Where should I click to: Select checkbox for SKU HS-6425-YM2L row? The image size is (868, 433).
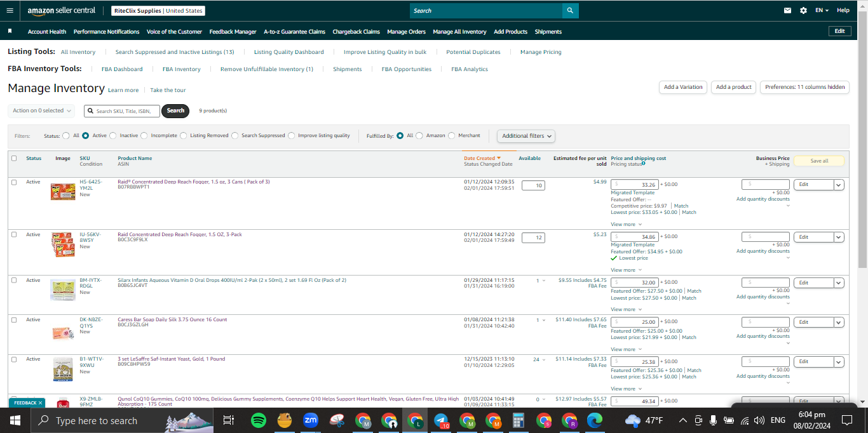tap(14, 182)
